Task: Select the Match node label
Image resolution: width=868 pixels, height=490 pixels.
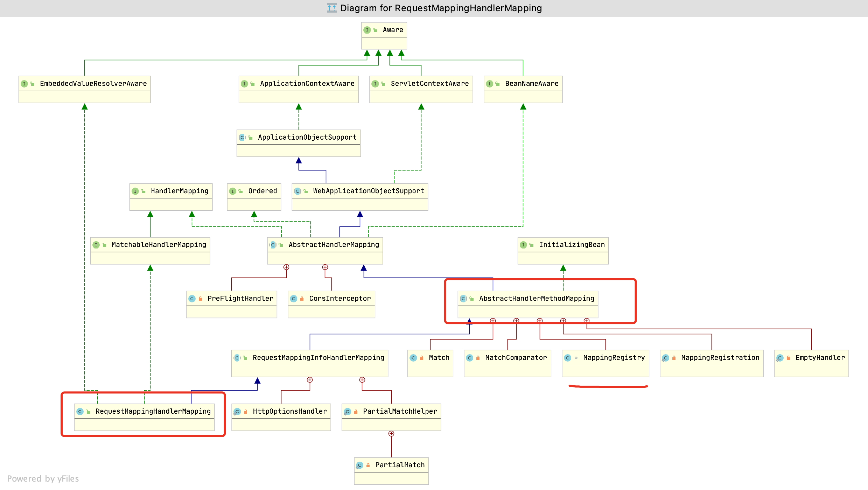Action: point(439,358)
